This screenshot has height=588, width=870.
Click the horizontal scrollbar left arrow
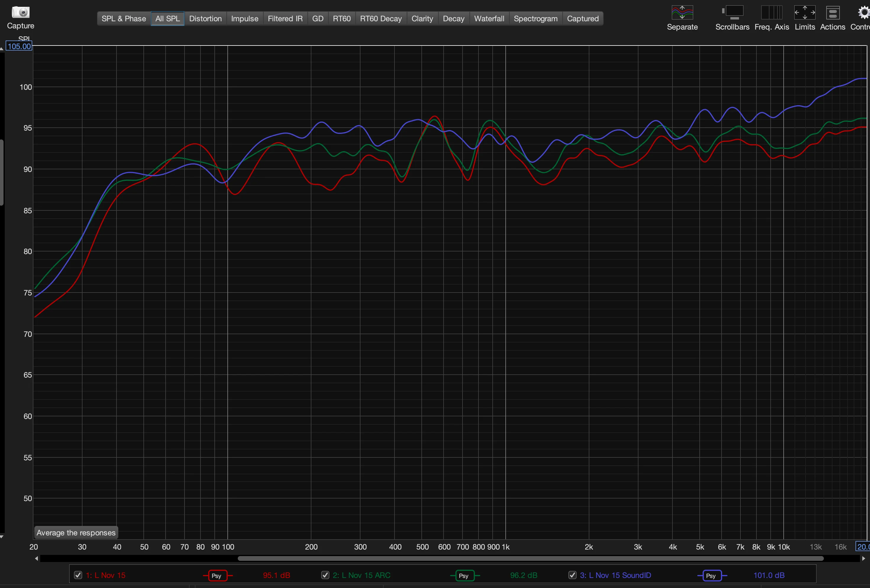[36, 558]
